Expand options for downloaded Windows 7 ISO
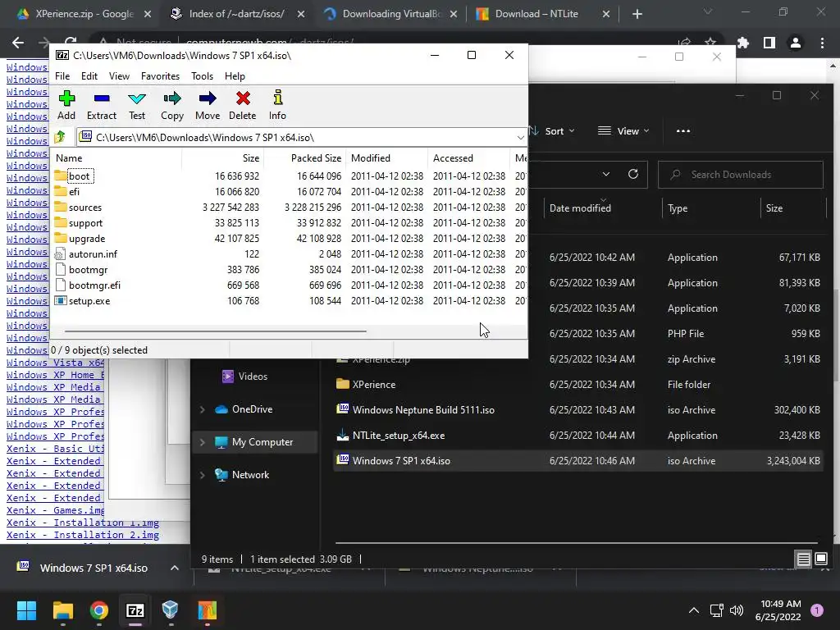 click(x=175, y=568)
